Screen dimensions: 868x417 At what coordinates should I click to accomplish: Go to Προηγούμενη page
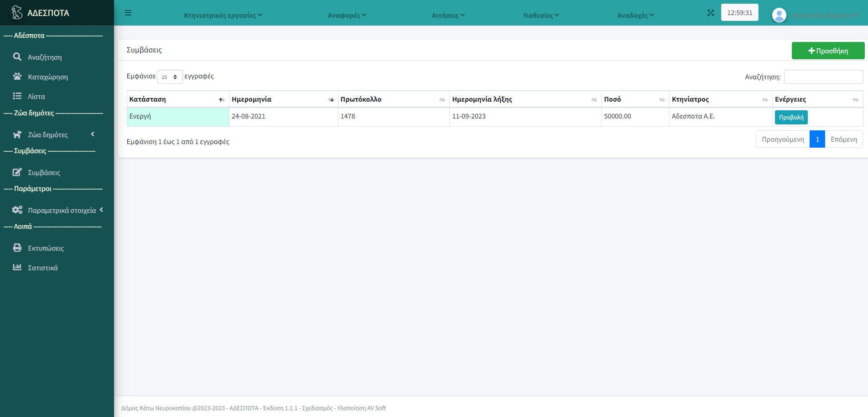[x=783, y=139]
